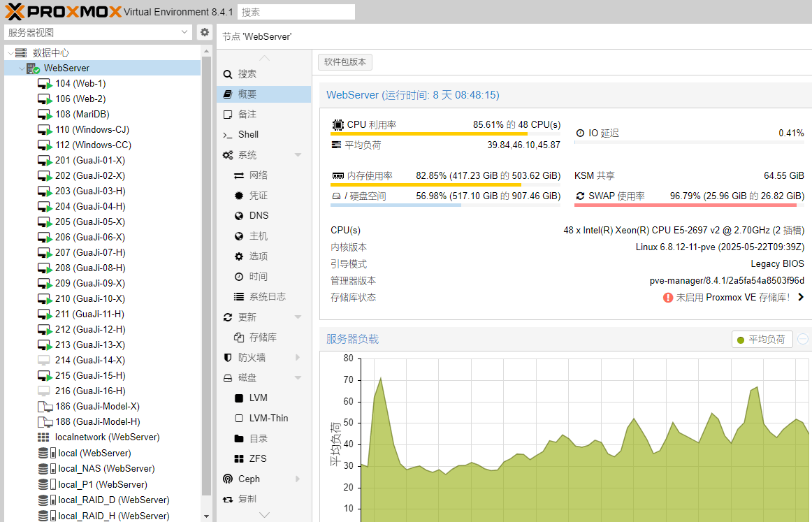
Task: Open 搜索 in the node menu
Action: pos(263,74)
